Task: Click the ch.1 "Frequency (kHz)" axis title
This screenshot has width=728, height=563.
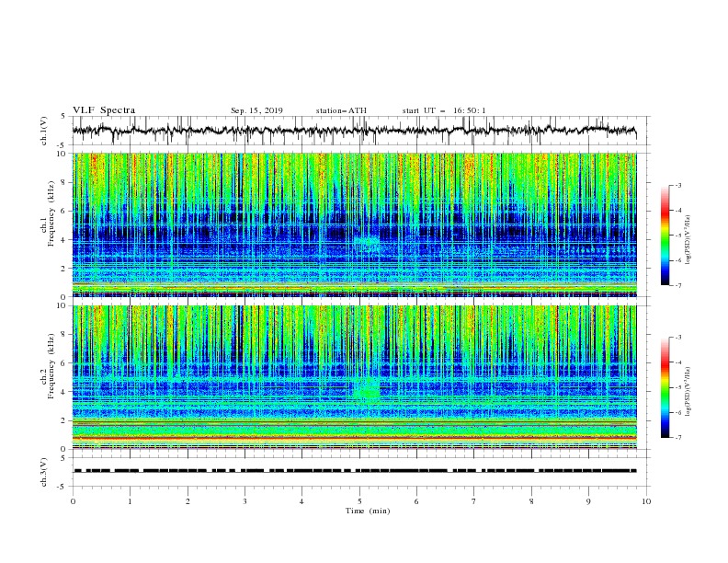Action: tap(51, 213)
